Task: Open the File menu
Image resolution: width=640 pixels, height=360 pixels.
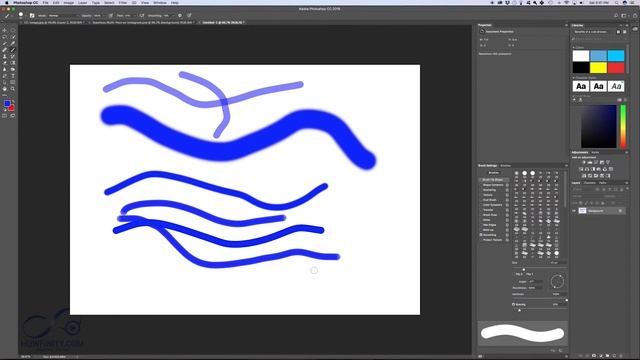Action: pos(45,3)
